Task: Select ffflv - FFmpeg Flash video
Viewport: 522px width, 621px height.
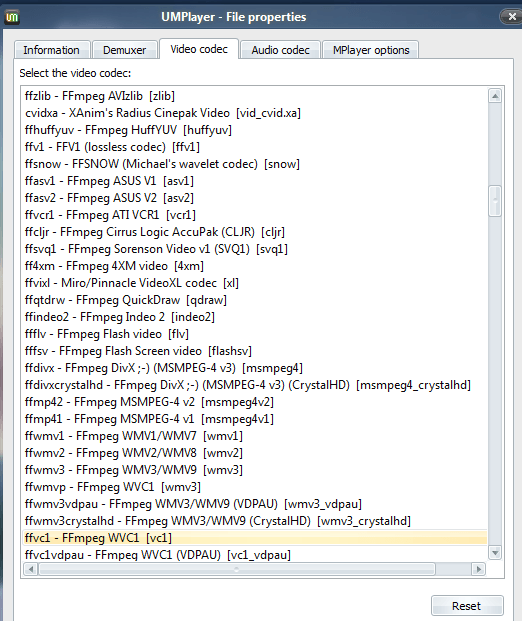Action: coord(107,334)
